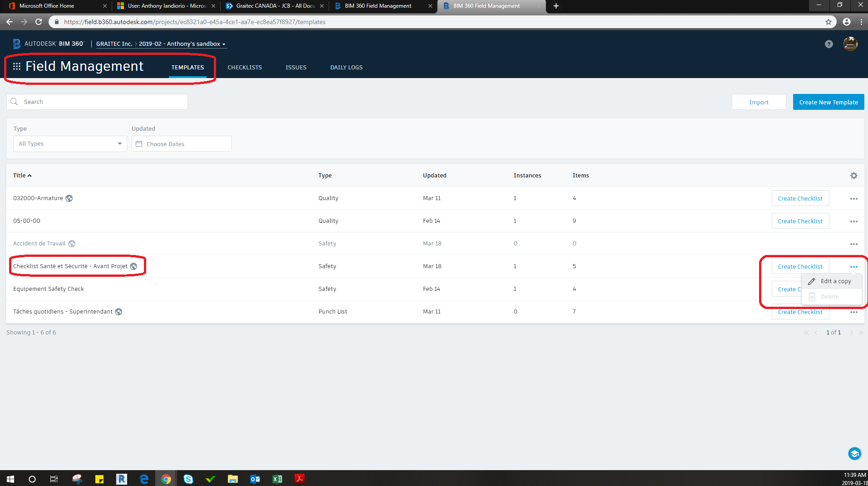Open the GRAITEC Inc. breadcrumb link
Viewport: 868px width, 486px height.
[114, 44]
